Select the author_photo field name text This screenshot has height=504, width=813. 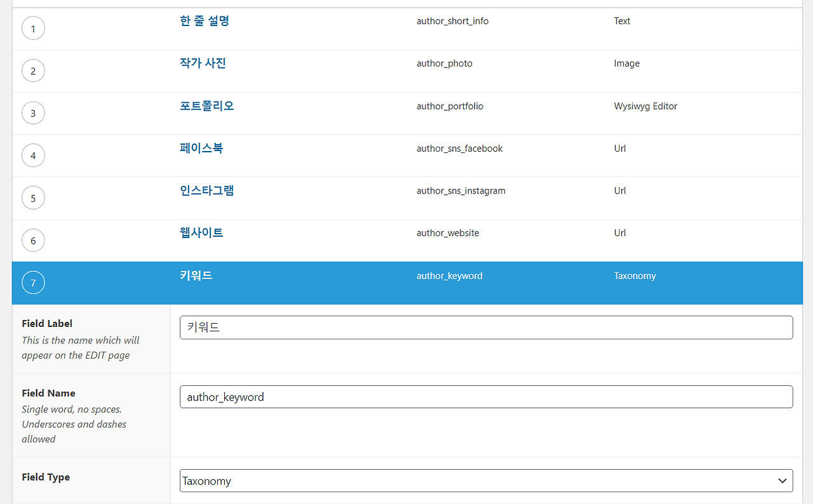(x=445, y=63)
